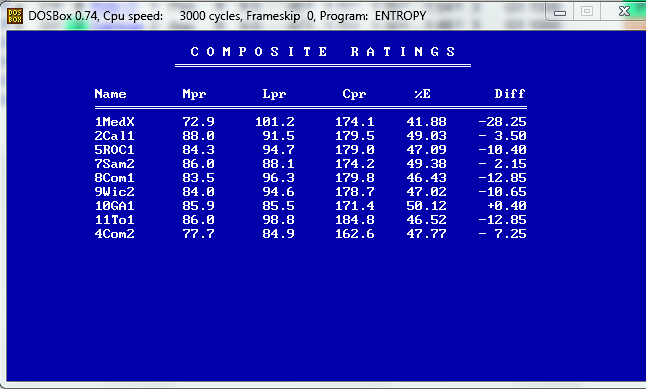
Task: Click Cpr value 184.8
Action: (x=354, y=220)
